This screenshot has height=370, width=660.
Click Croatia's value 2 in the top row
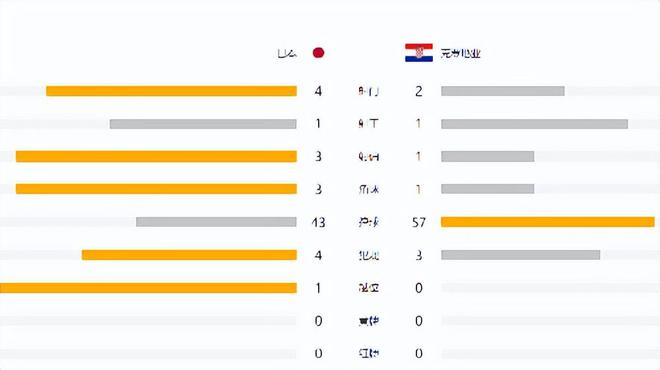pyautogui.click(x=418, y=91)
